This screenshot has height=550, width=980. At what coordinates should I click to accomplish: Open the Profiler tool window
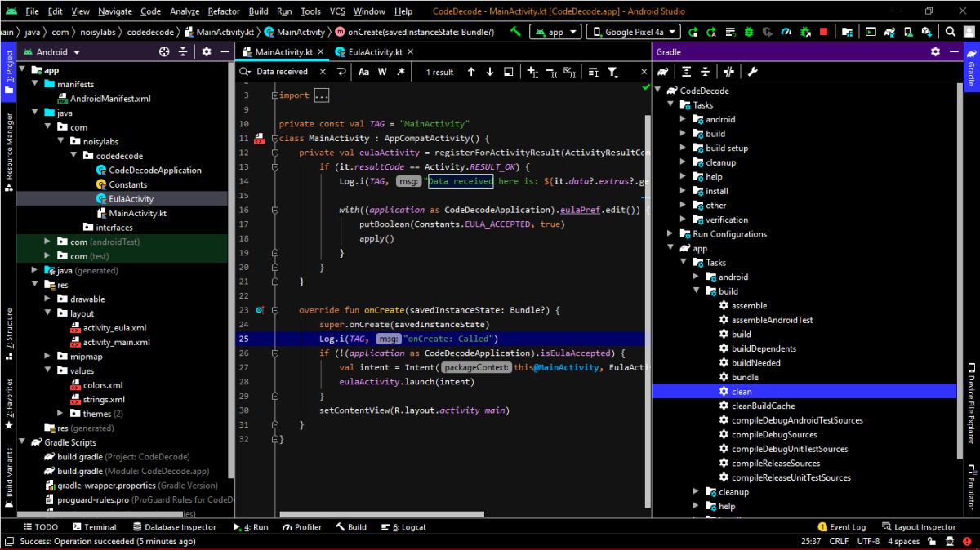click(301, 527)
